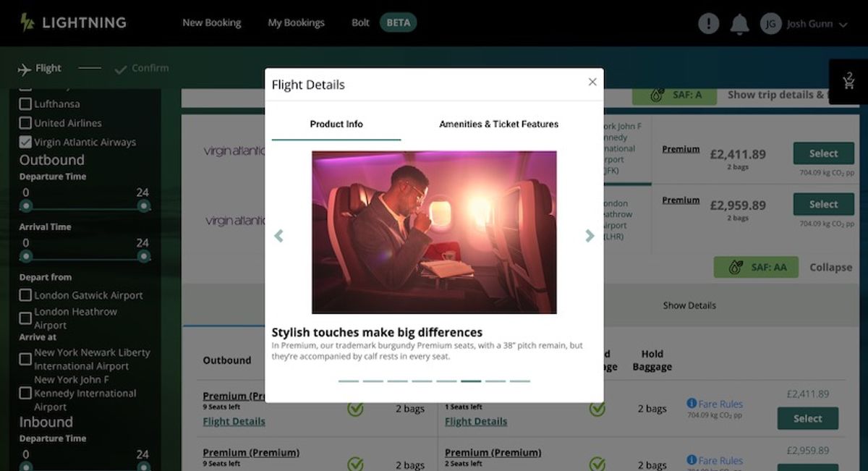Open Flight Details for the outbound Premium fare
The image size is (868, 471).
click(x=233, y=421)
